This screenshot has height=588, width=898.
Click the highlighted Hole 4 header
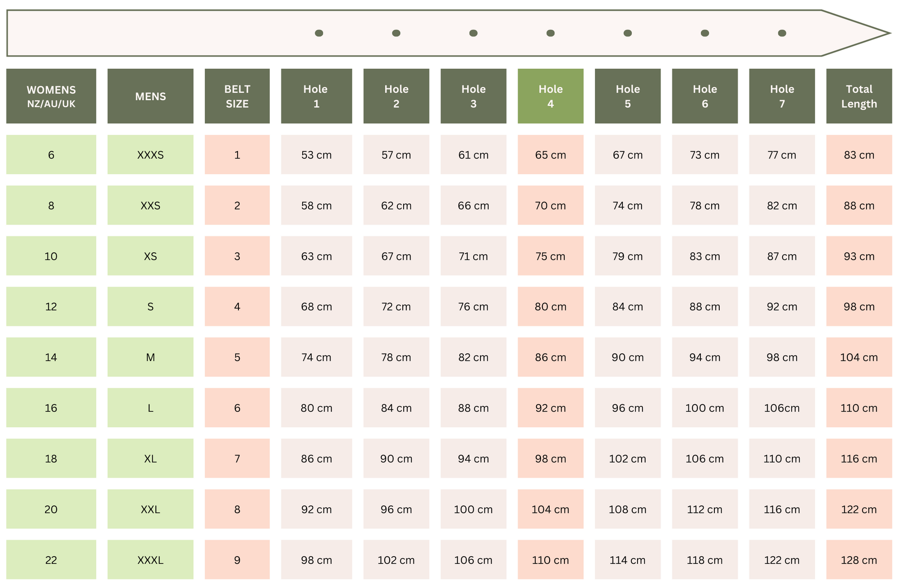coord(550,96)
